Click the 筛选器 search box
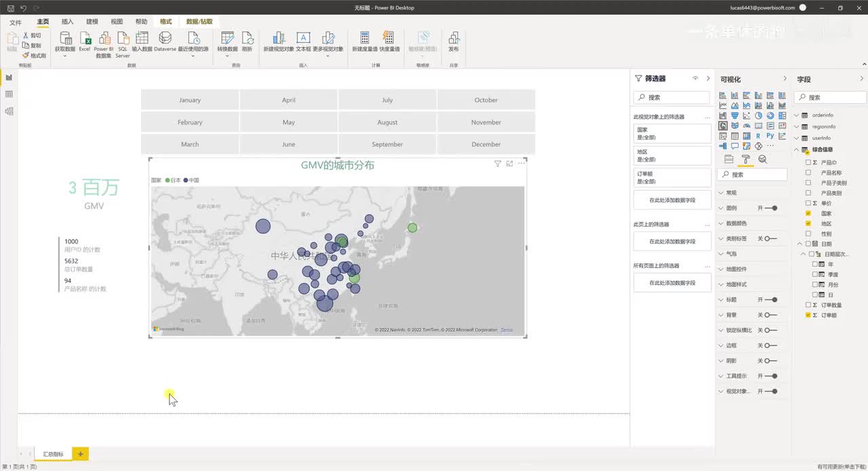The height and width of the screenshot is (471, 868). pyautogui.click(x=671, y=97)
